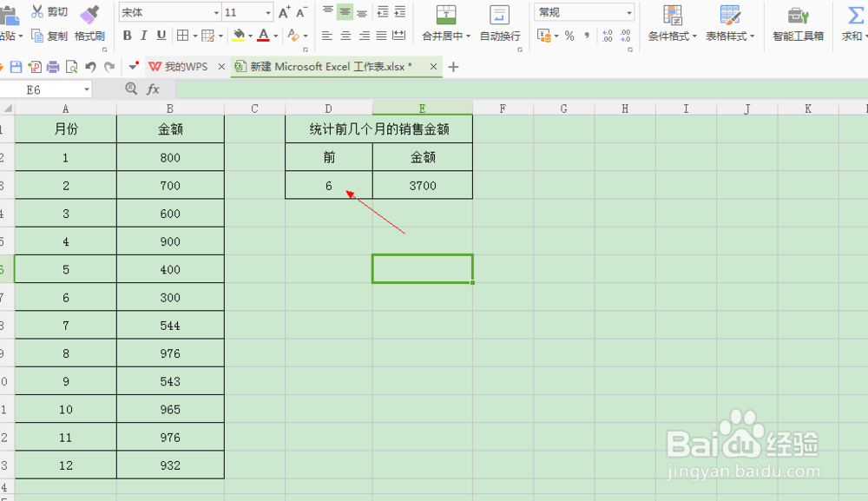Viewport: 868px width, 501px height.
Task: Click select-all corner of the sheet
Action: 7,109
